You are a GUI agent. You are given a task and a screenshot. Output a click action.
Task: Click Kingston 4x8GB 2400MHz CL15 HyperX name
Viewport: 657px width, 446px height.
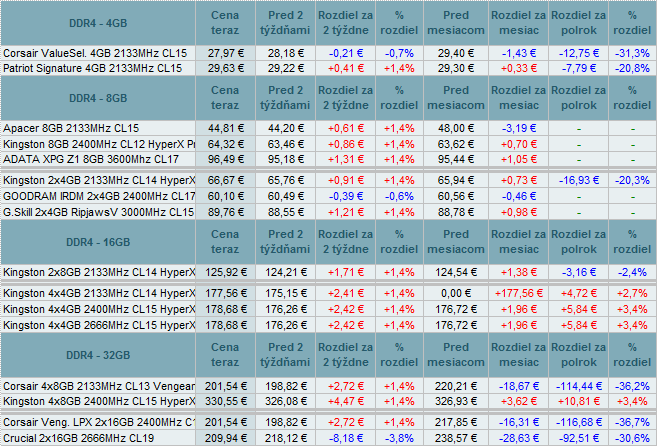99,401
